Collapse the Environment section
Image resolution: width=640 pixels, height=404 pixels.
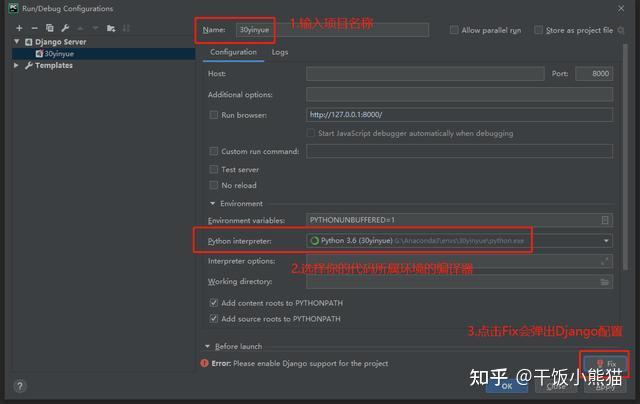(212, 203)
